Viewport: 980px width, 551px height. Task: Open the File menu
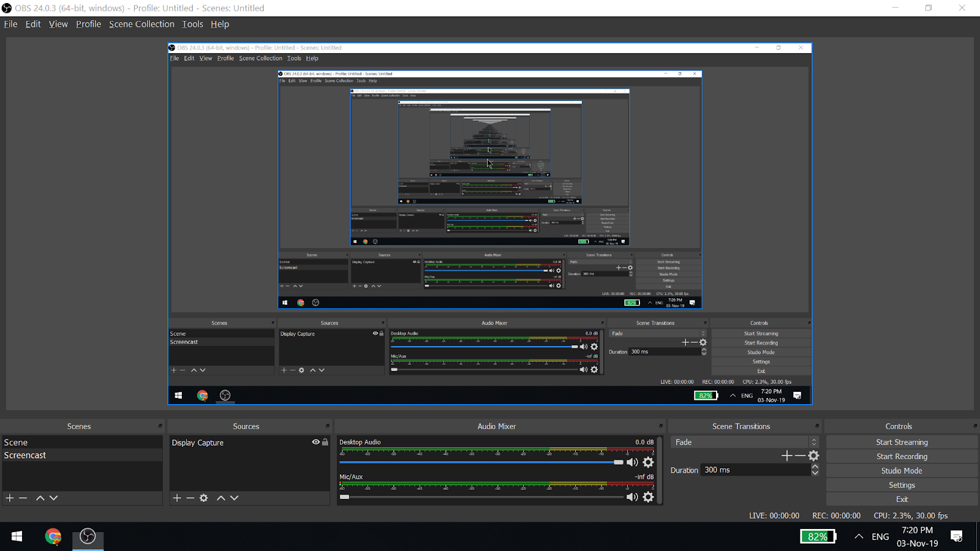tap(10, 24)
